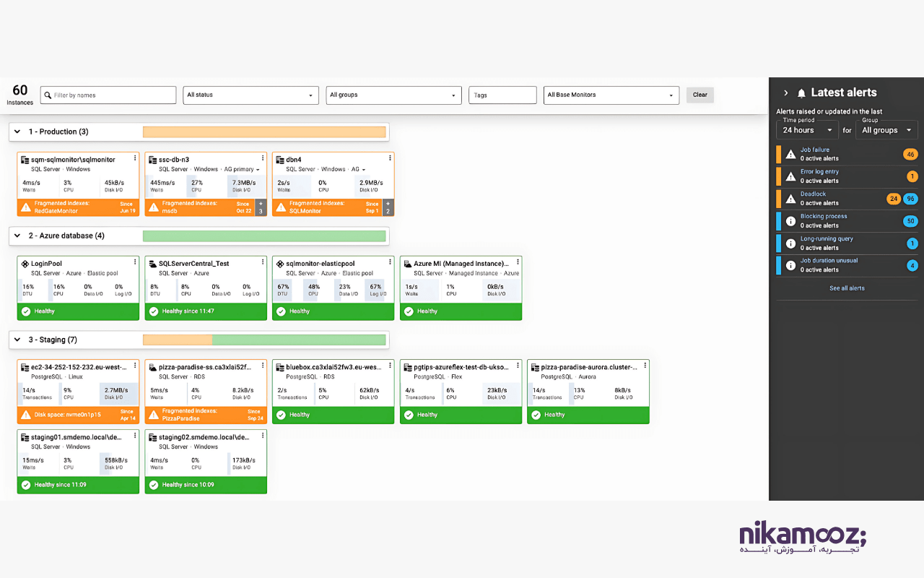Click Fragmented indexes PizzaParadise alert bar
Image resolution: width=924 pixels, height=578 pixels.
[206, 415]
